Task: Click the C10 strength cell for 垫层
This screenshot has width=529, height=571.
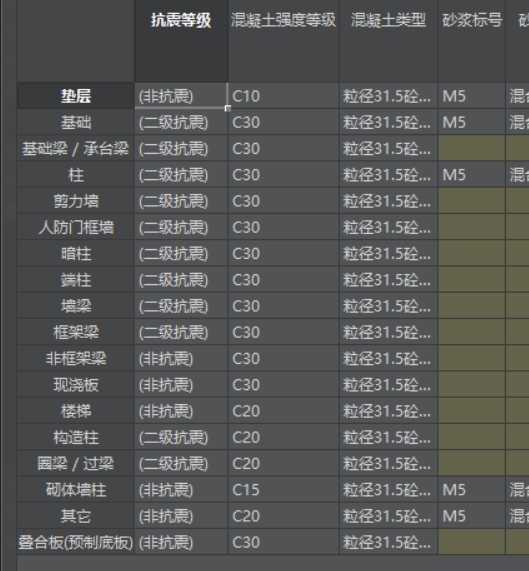Action: [x=284, y=96]
